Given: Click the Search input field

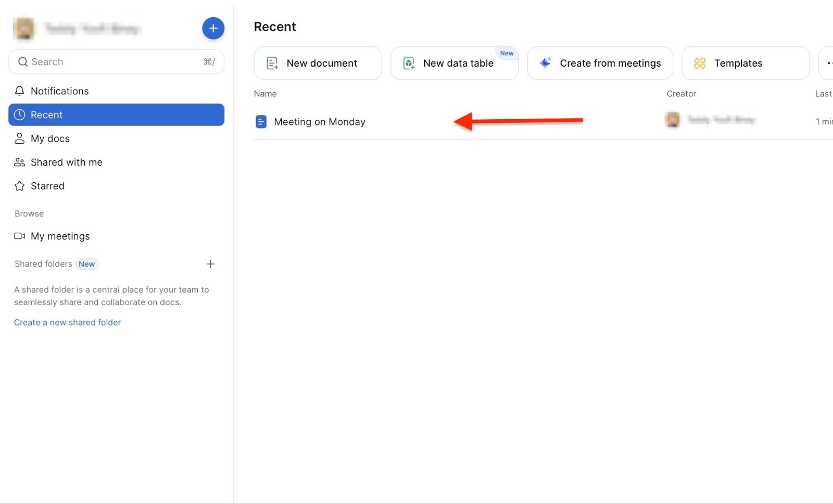Looking at the screenshot, I should pyautogui.click(x=116, y=62).
